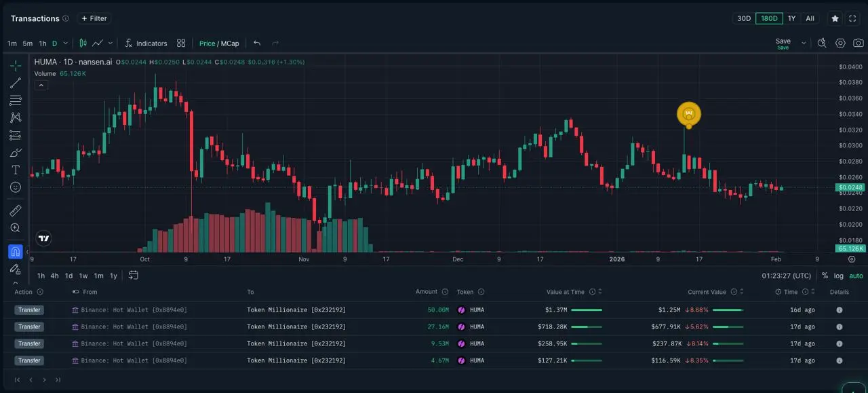Open the timeframe dropdown next to D
The image size is (868, 393).
click(x=66, y=43)
